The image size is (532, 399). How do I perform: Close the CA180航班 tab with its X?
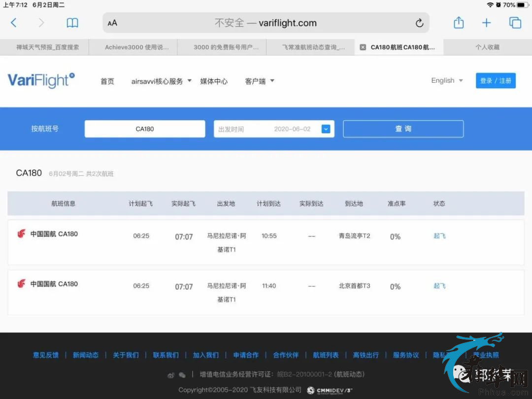click(x=363, y=47)
